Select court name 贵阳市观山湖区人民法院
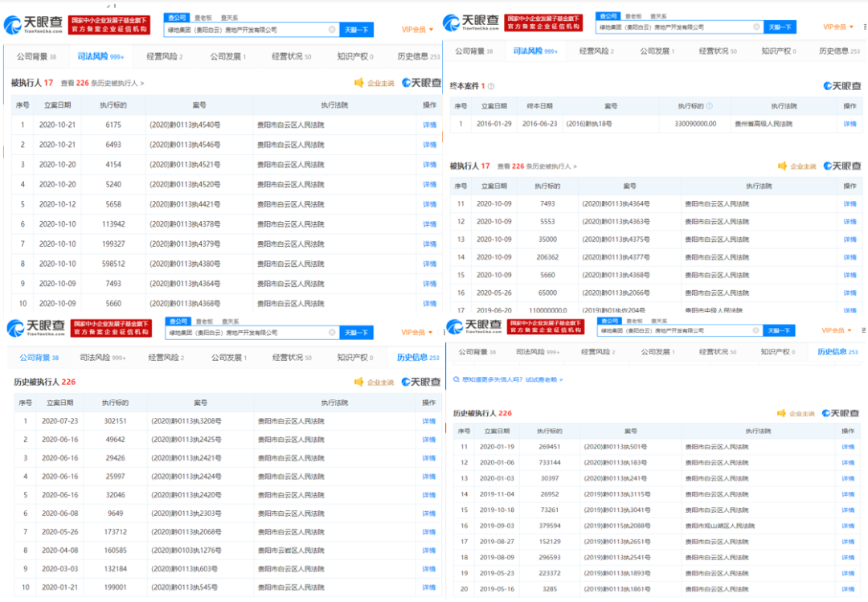Image resolution: width=868 pixels, height=602 pixels. [x=720, y=526]
